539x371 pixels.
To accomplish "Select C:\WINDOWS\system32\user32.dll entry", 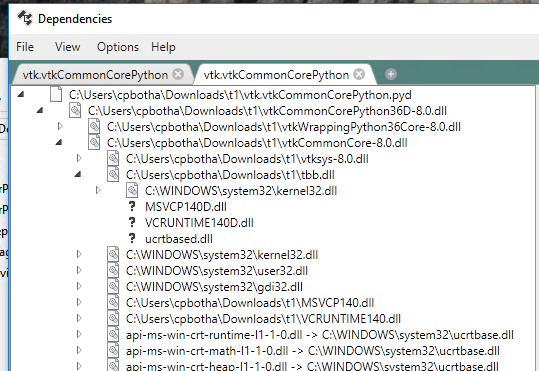I will [217, 271].
